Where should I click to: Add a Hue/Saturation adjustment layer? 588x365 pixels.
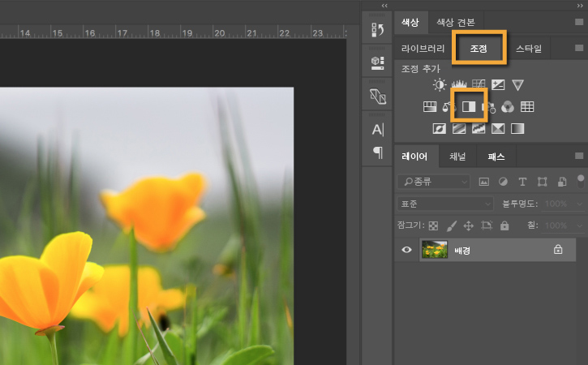(430, 107)
